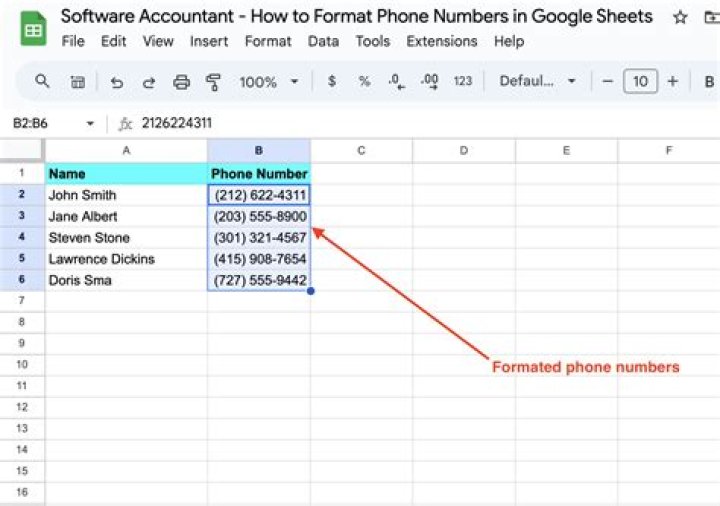This screenshot has height=506, width=720.
Task: Format as percent
Action: pos(364,82)
